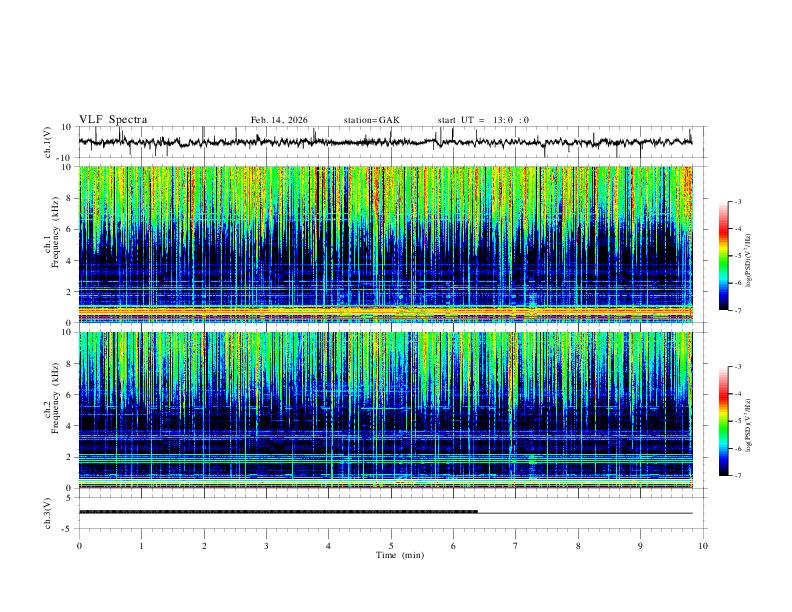Select the "ch.3(V)" axis label
This screenshot has height=612, width=792.
click(x=48, y=513)
